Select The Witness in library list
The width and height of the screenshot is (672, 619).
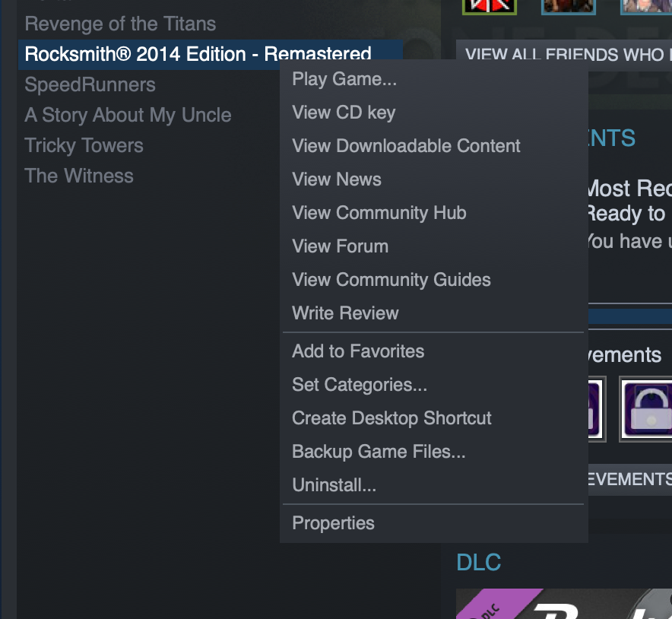click(x=79, y=176)
